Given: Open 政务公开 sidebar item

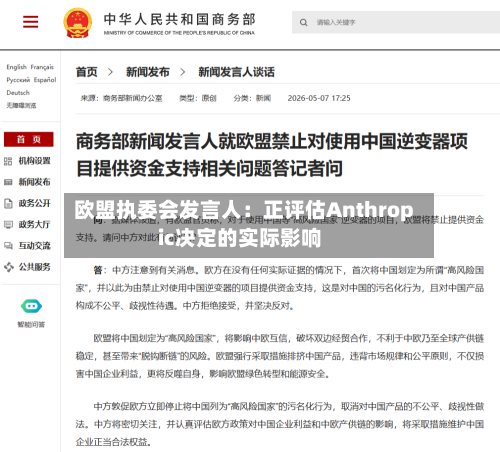Looking at the screenshot, I should pyautogui.click(x=34, y=203).
